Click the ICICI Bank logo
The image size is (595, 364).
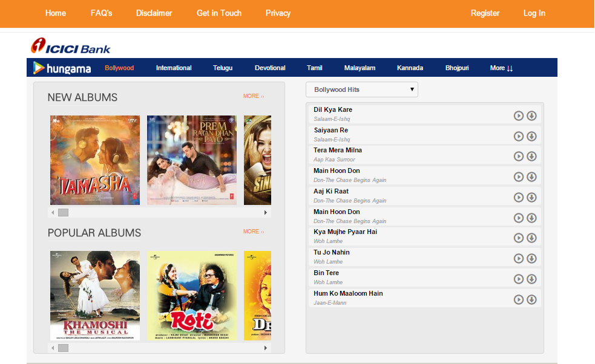click(71, 46)
